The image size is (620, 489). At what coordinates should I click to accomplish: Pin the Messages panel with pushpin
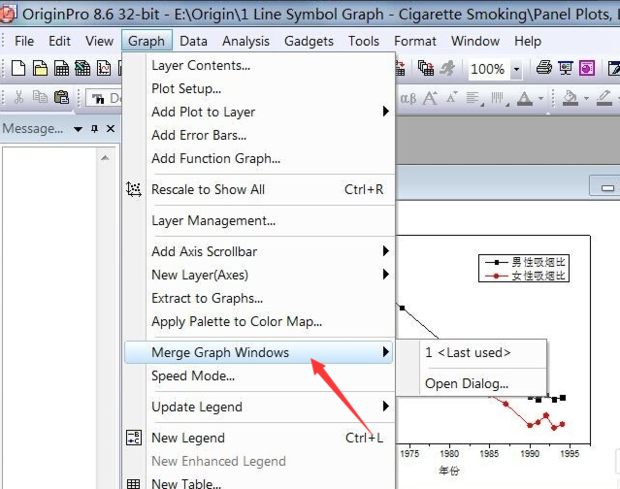[95, 129]
